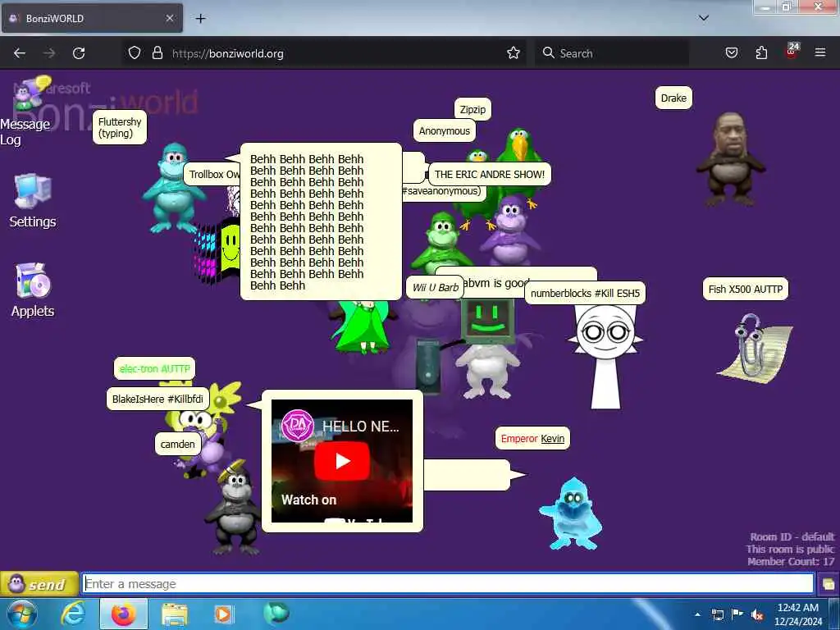This screenshot has width=840, height=630.
Task: Click the green Bonzi gorilla character
Action: click(x=442, y=242)
